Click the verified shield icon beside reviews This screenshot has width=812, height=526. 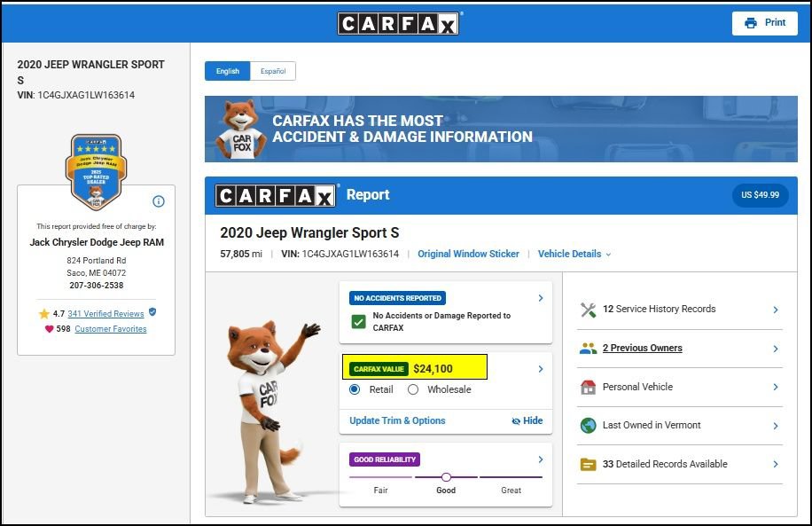(152, 312)
